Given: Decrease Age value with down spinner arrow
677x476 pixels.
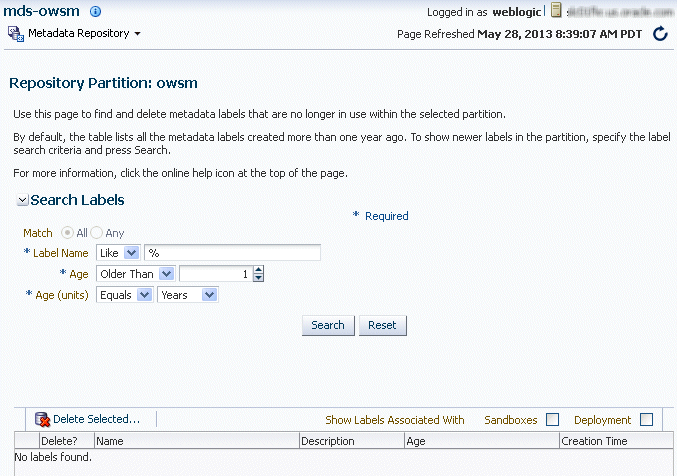Looking at the screenshot, I should click(x=258, y=278).
